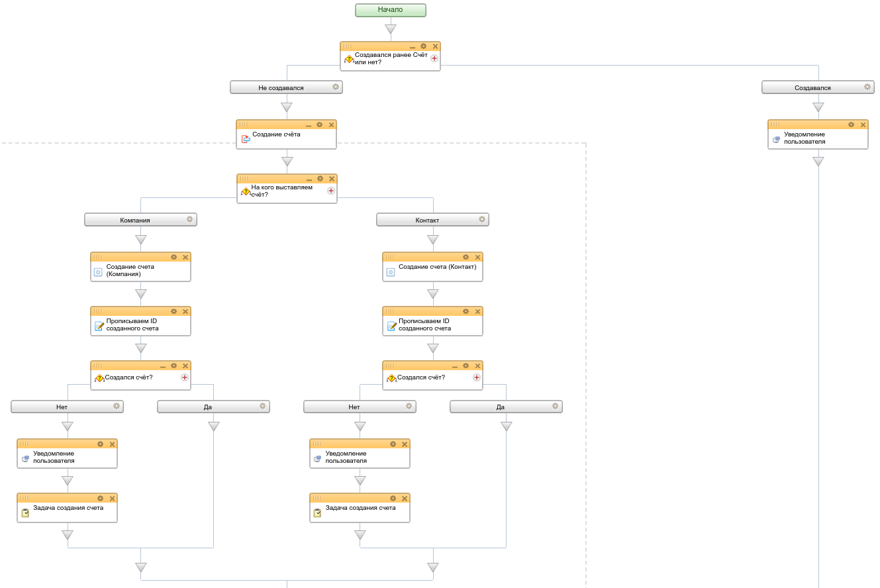Screen dimensions: 880x588
Task: Collapse the 'Создание счёта' block
Action: [309, 125]
